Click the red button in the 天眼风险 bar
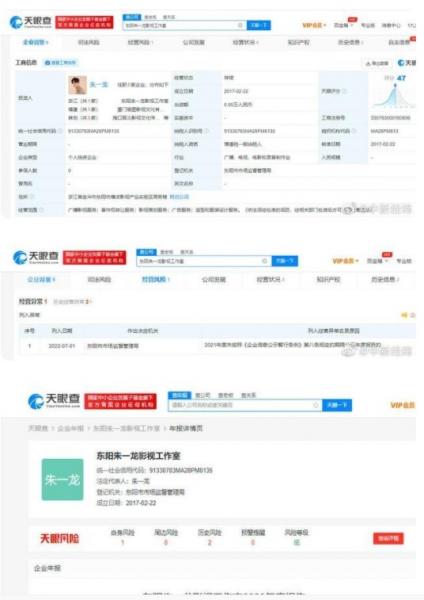The image size is (424, 600). 388,538
